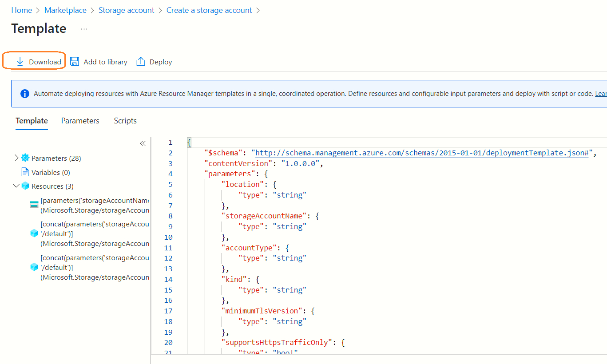Viewport: 607px width, 364px height.
Task: Open the ellipsis menu beside Template title
Action: [84, 29]
